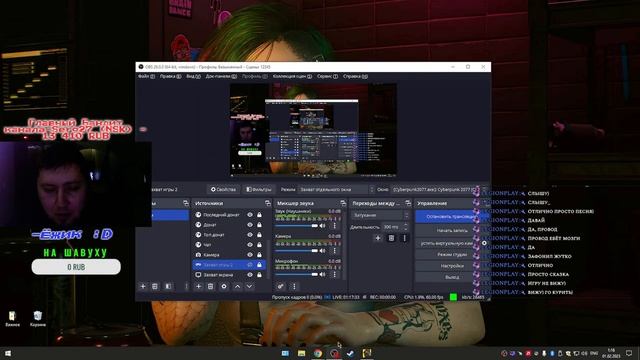Open the Затухание transition dropdown
This screenshot has height=360, width=640.
[x=380, y=215]
